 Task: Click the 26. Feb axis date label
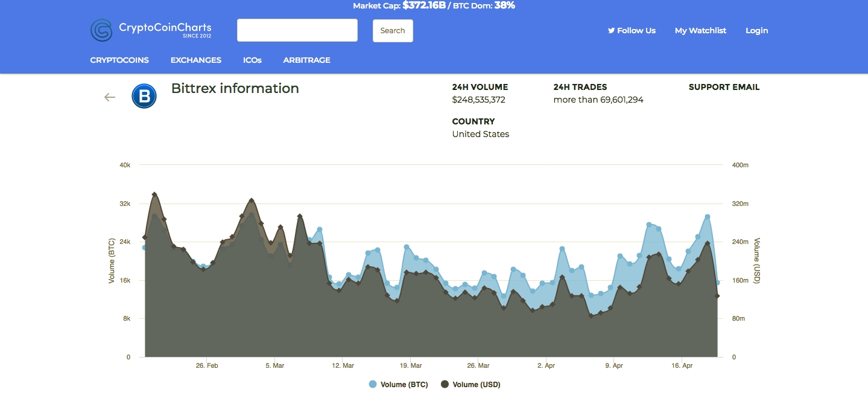coord(207,365)
